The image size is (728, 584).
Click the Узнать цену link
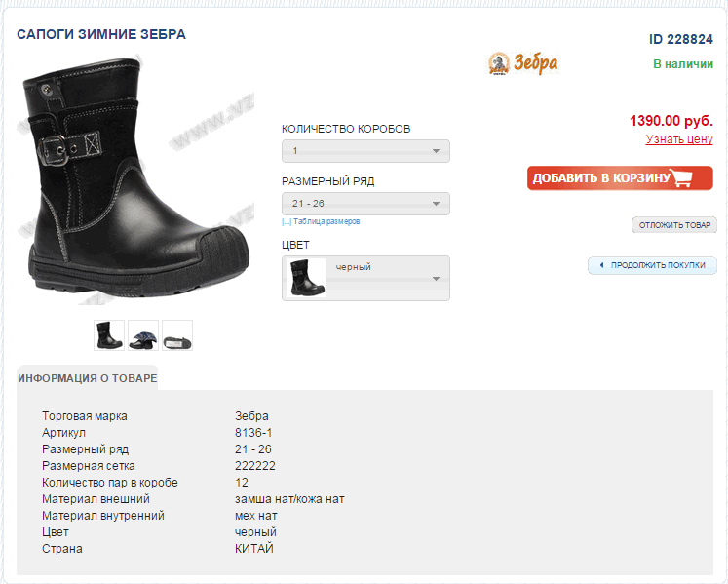[679, 138]
